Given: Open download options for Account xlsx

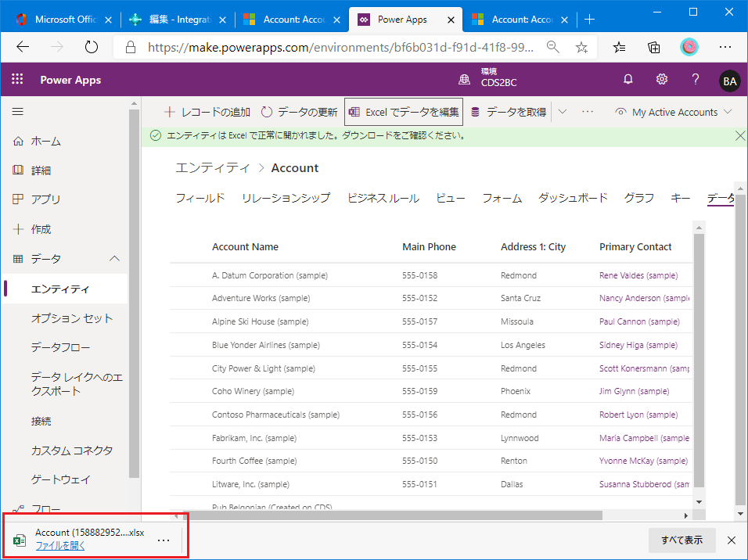Looking at the screenshot, I should click(x=164, y=540).
